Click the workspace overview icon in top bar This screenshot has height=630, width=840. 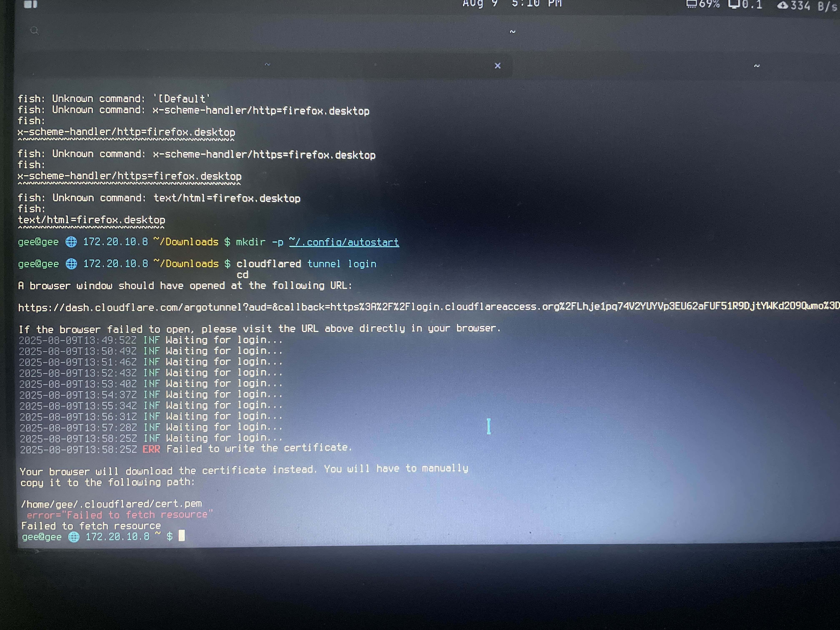(30, 4)
